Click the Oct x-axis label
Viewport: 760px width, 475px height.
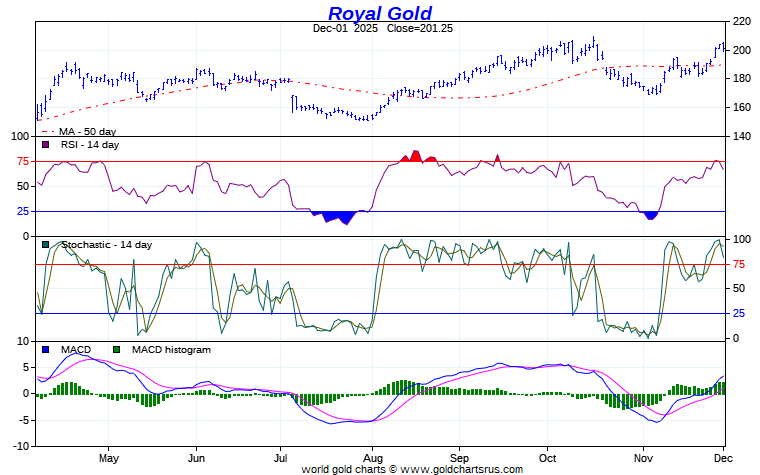point(547,458)
